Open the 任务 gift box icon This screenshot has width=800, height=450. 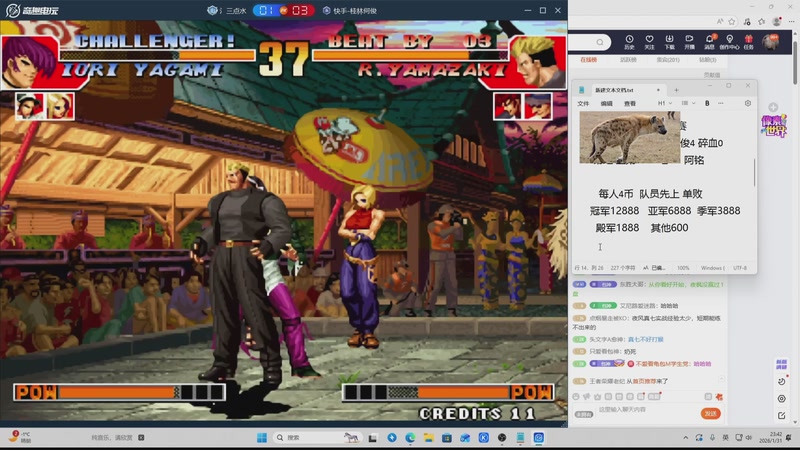tap(748, 42)
